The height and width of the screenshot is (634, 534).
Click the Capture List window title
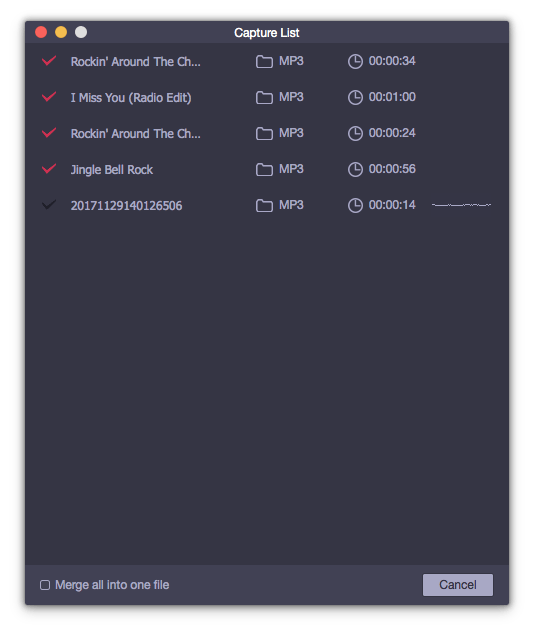[x=267, y=33]
